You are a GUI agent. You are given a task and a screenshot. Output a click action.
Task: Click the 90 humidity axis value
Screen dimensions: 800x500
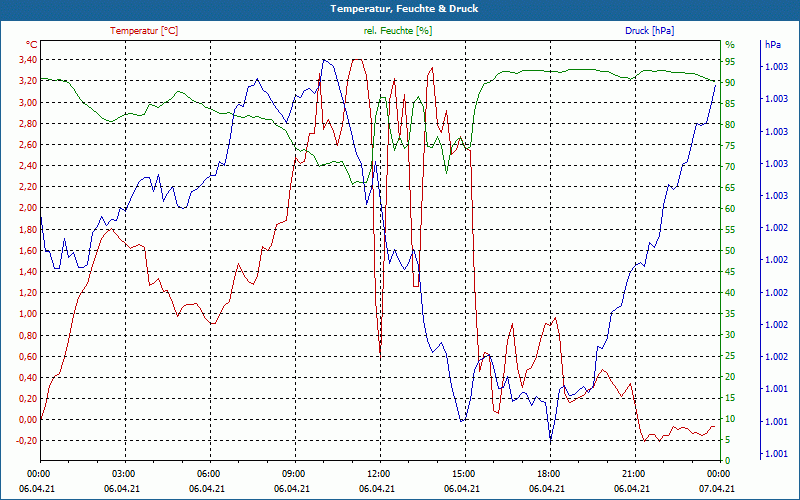(x=730, y=83)
